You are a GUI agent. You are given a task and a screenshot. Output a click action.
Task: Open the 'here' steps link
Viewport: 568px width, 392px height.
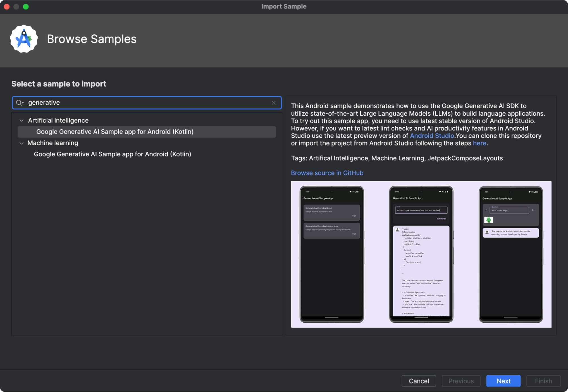(x=479, y=143)
